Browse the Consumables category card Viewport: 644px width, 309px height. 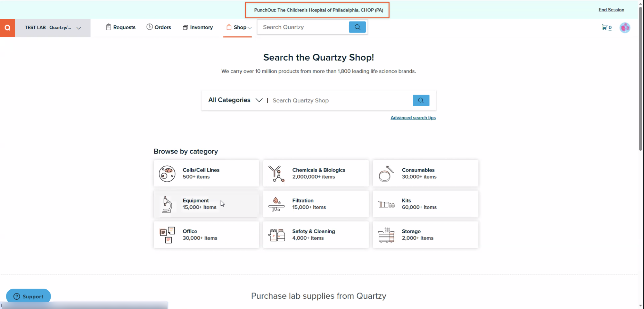click(x=426, y=173)
